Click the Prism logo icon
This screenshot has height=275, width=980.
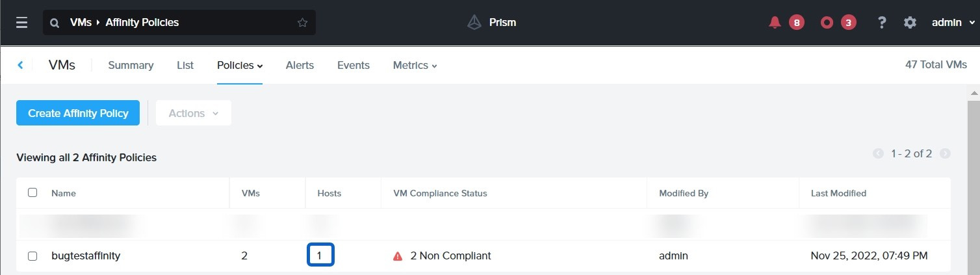pos(474,23)
